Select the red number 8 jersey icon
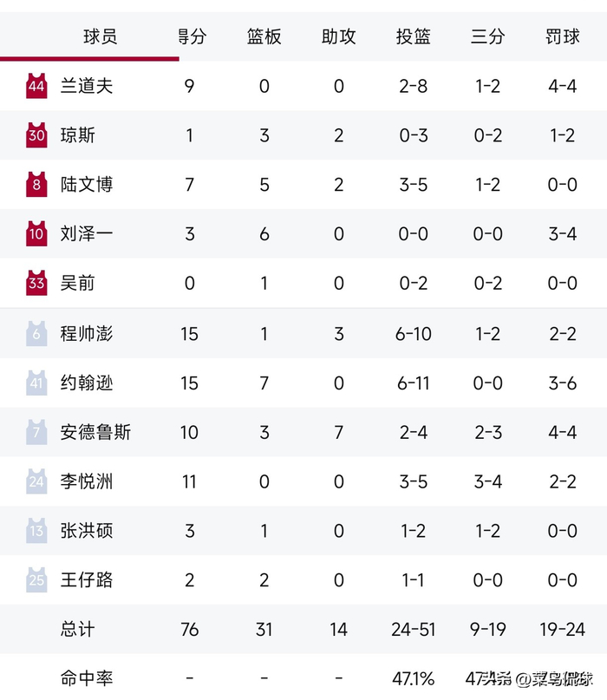Image resolution: width=607 pixels, height=700 pixels. (36, 185)
